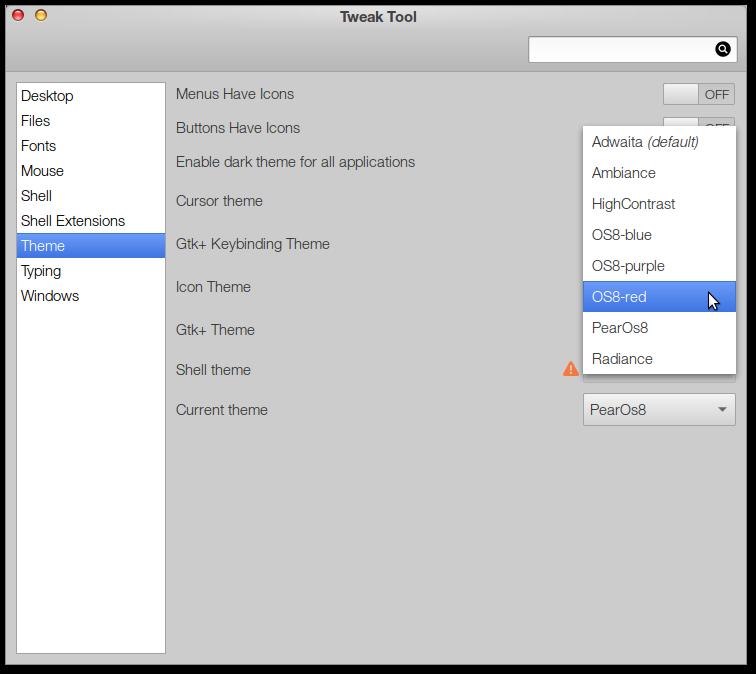This screenshot has height=674, width=756.
Task: Open the Current theme PearOs8 dropdown
Action: [659, 410]
